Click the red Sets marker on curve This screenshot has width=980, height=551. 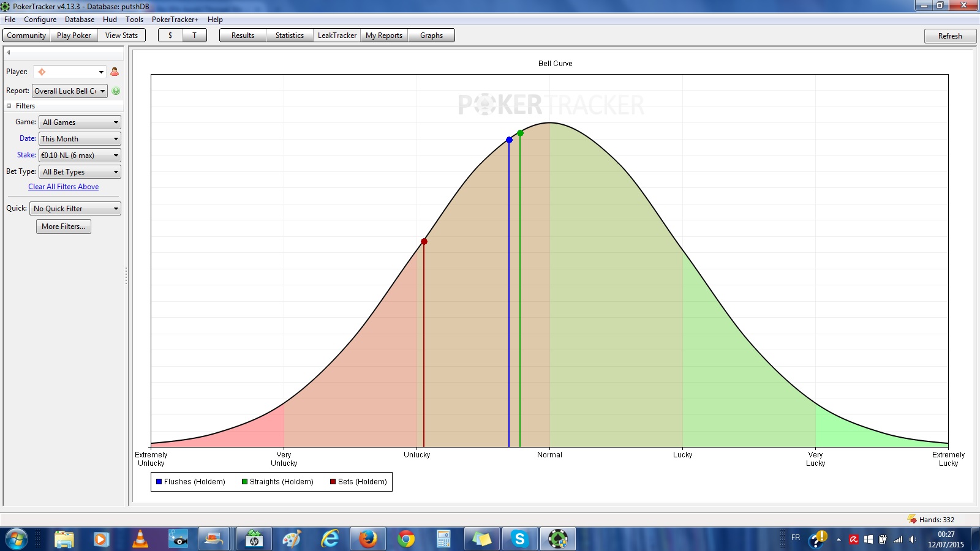point(424,241)
